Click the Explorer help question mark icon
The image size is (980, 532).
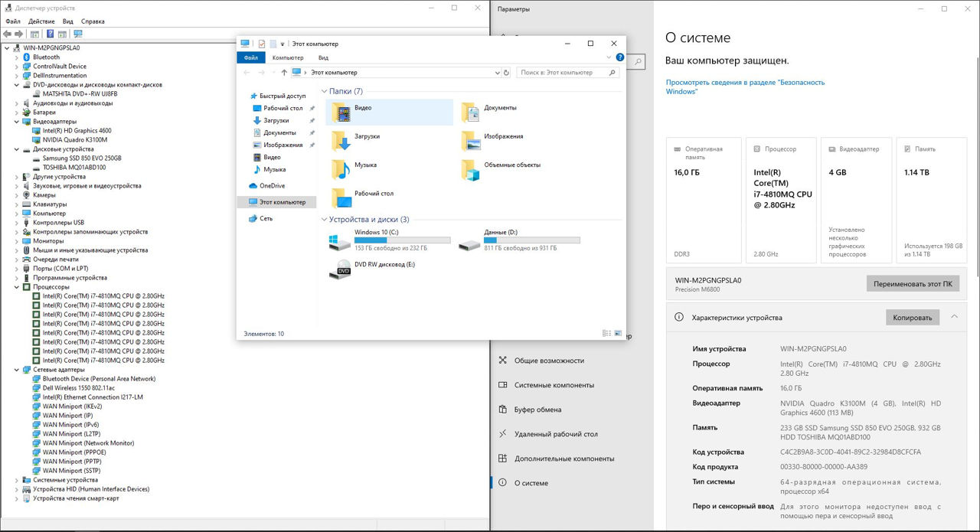click(x=620, y=57)
